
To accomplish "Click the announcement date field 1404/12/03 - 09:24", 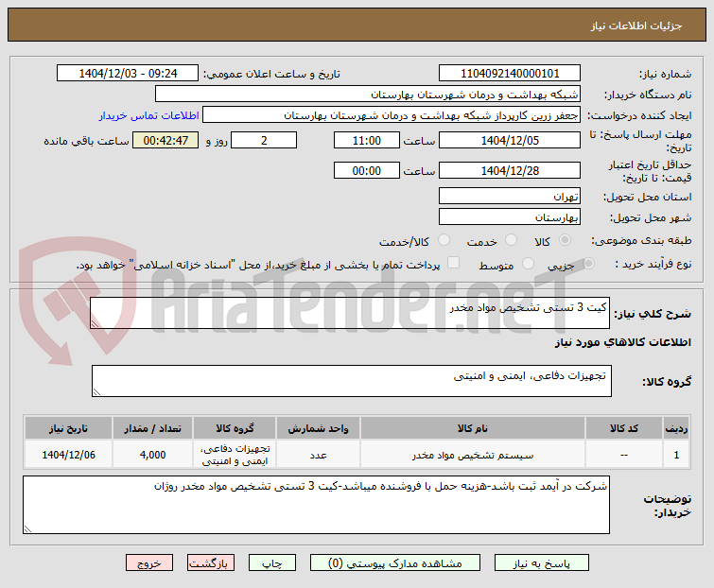I will tap(128, 74).
